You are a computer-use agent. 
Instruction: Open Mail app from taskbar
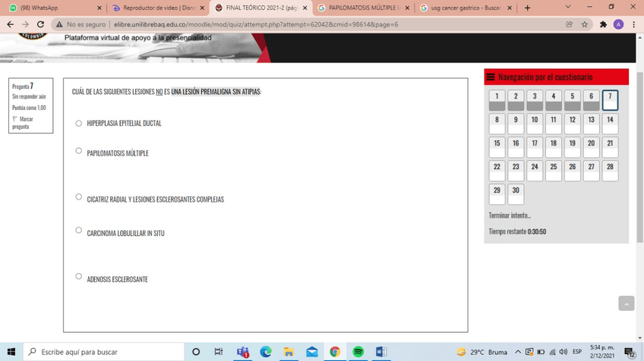[312, 352]
